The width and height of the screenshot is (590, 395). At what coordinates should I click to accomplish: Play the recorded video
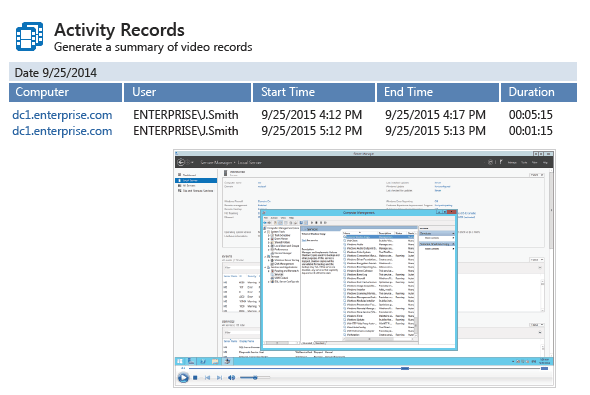coord(183,377)
